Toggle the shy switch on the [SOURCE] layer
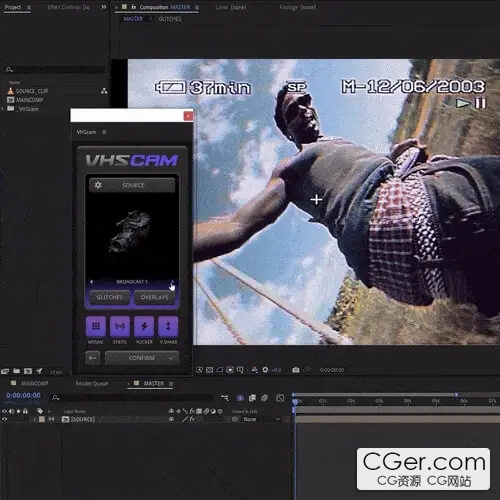 coord(171,419)
